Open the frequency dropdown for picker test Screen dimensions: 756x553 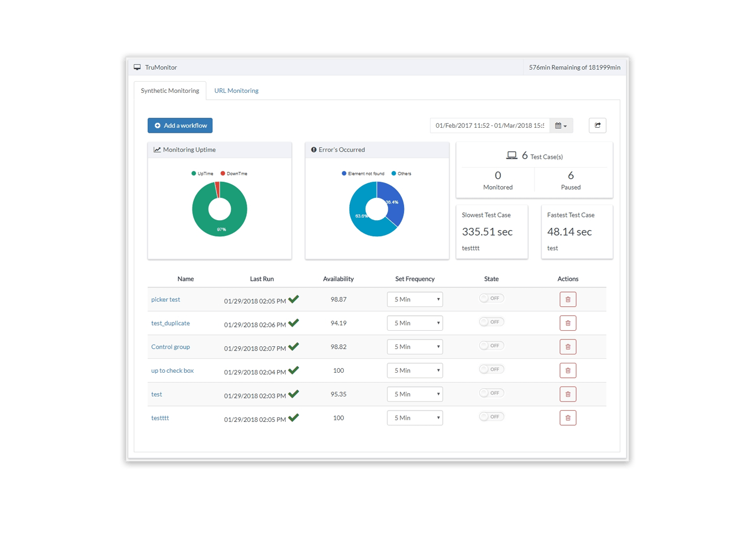[415, 299]
